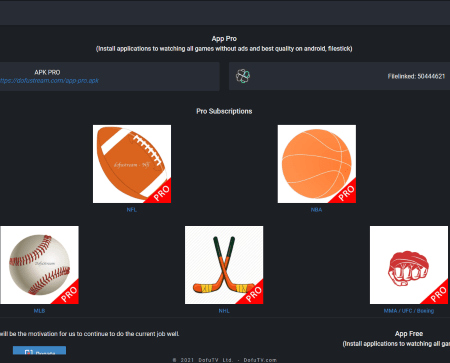Click the NHL text link
Screen dimensions: 450x363
tap(224, 311)
